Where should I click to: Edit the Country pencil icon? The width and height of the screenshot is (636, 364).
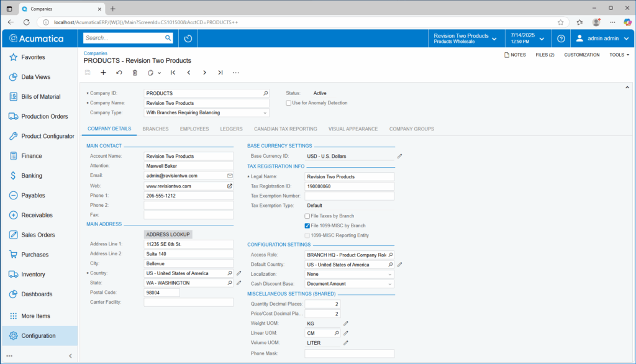click(239, 273)
